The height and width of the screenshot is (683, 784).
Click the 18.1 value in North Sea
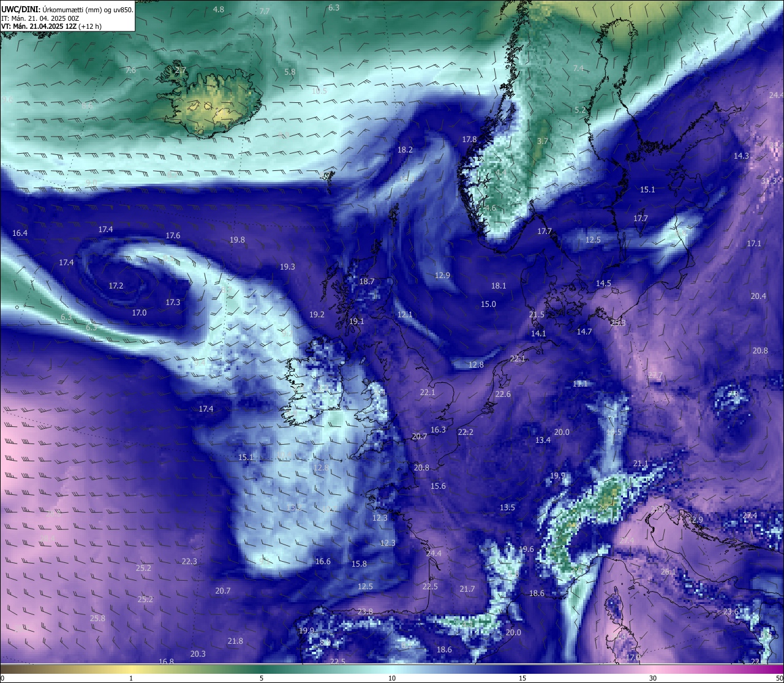[x=499, y=285]
